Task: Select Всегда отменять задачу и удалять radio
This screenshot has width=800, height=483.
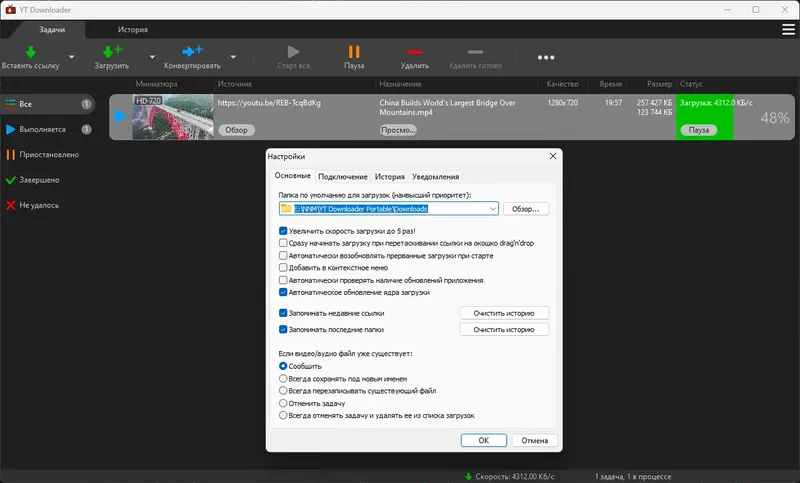Action: pyautogui.click(x=283, y=416)
